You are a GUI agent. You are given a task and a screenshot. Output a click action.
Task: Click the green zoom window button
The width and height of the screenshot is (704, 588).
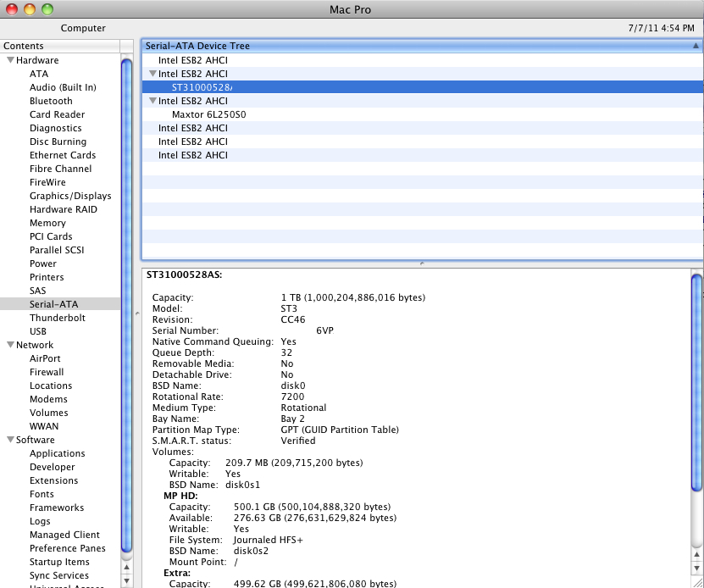(x=47, y=9)
